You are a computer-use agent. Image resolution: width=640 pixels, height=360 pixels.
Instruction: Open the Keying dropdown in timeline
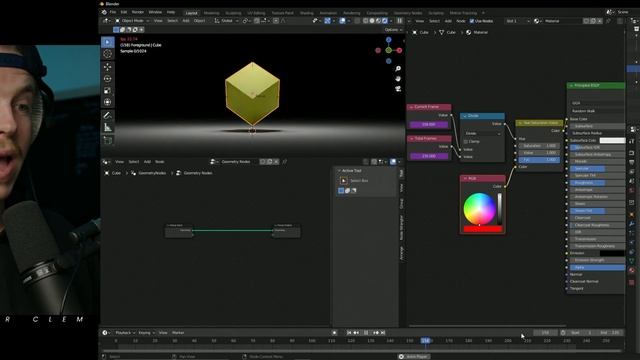point(147,333)
